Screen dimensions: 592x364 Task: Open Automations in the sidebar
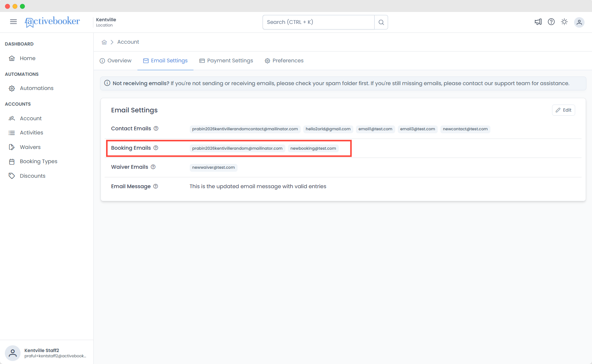coord(37,88)
